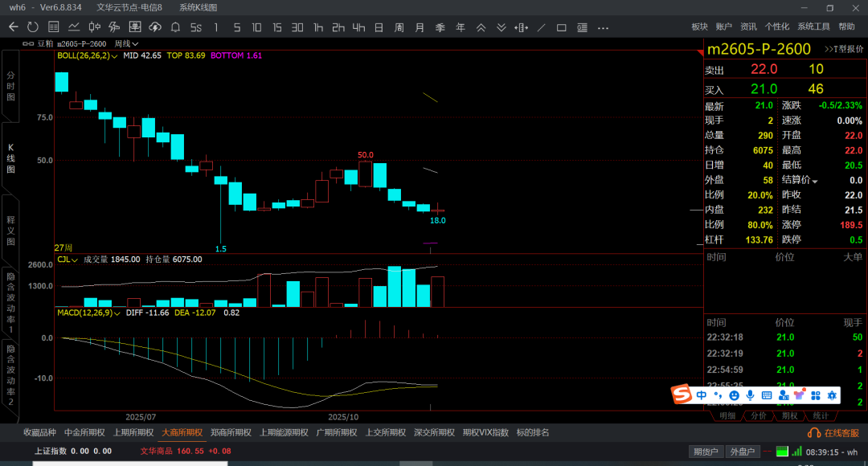The height and width of the screenshot is (466, 868).
Task: Open Sogou soft keyboard icon
Action: coord(767,395)
